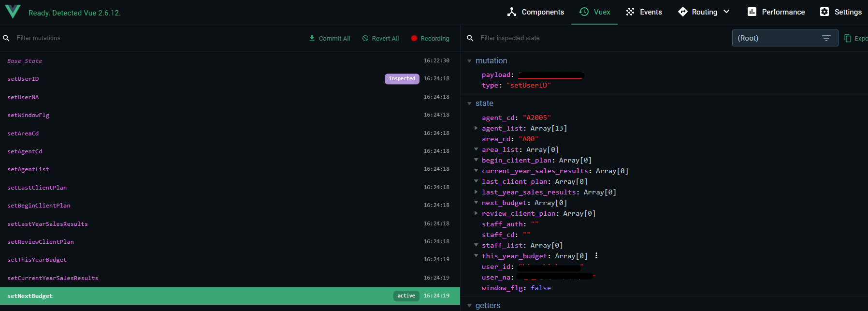This screenshot has height=311, width=868.
Task: Click the search icon in mutations filter
Action: point(6,38)
